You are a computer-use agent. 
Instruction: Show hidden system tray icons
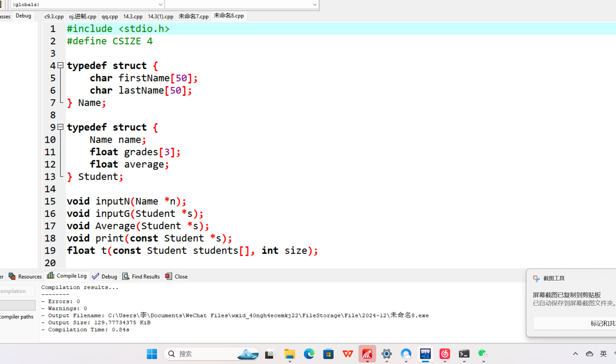(575, 354)
